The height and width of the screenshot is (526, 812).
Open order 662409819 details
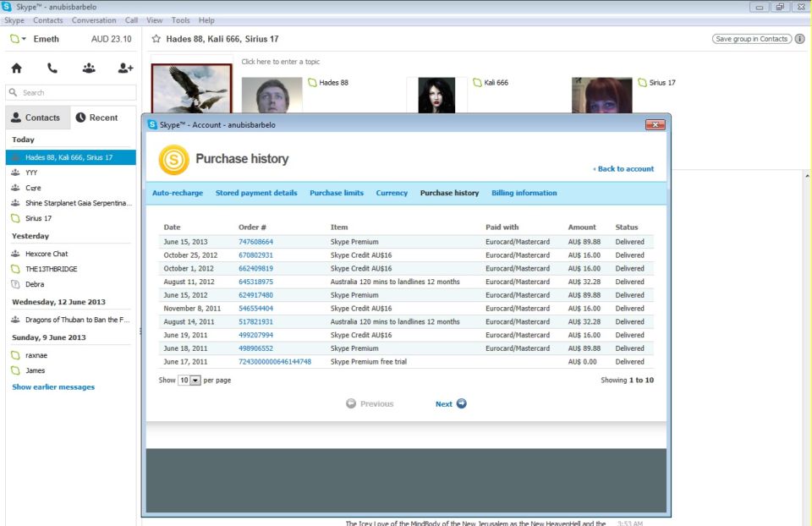255,268
